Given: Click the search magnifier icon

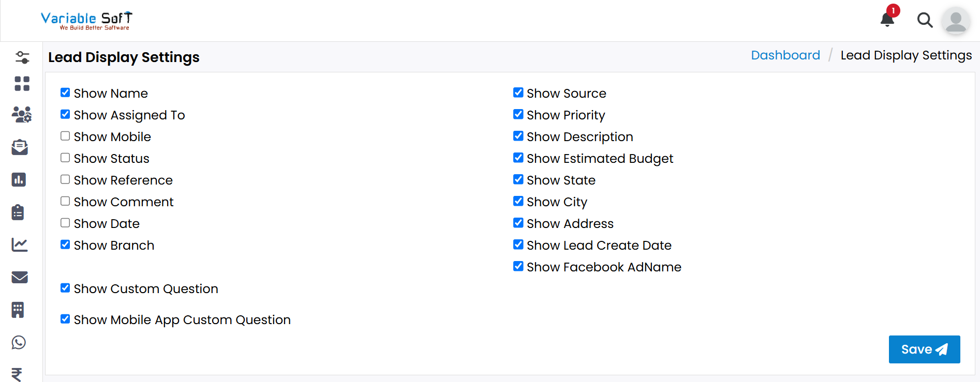Looking at the screenshot, I should [925, 20].
